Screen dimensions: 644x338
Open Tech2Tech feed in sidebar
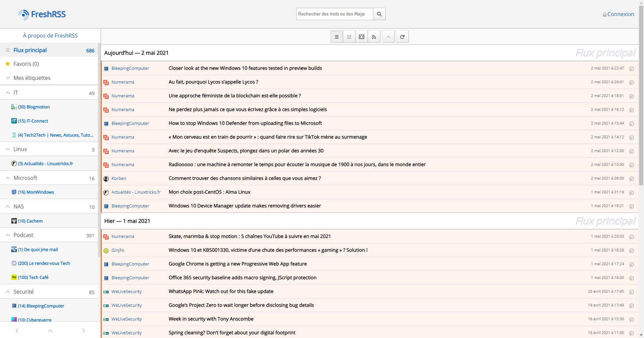click(56, 135)
